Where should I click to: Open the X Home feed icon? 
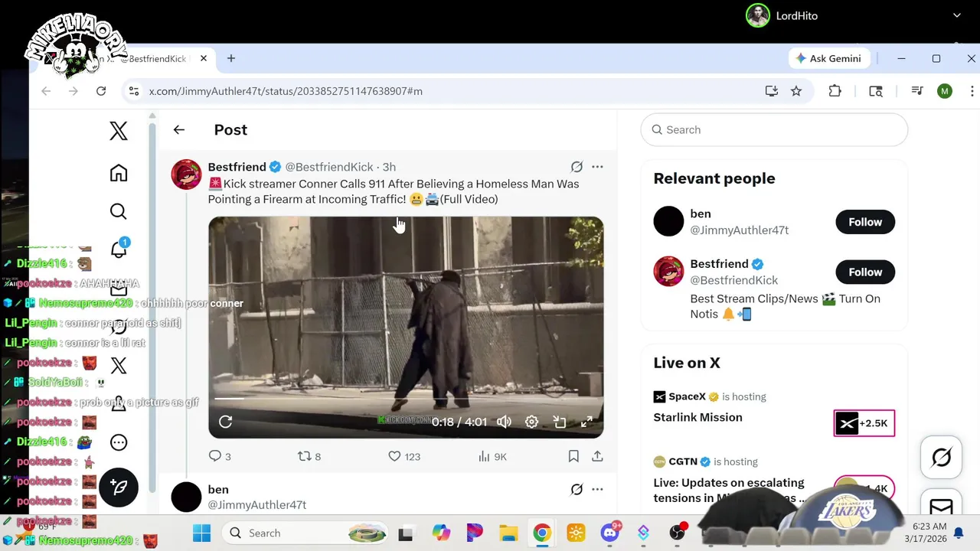[118, 173]
